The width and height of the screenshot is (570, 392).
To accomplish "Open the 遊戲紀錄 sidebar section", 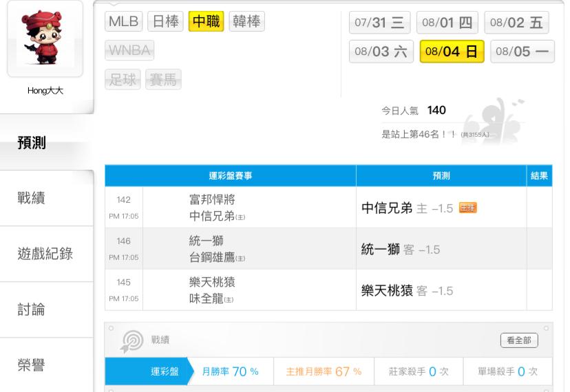I will tap(47, 254).
